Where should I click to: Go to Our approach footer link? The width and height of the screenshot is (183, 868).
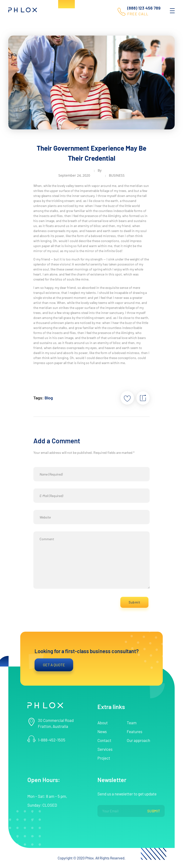pyautogui.click(x=138, y=740)
